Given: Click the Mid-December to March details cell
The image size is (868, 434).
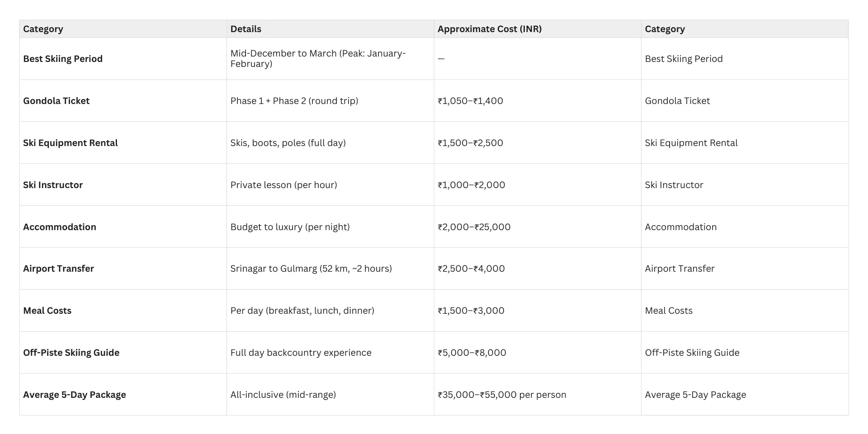Looking at the screenshot, I should tap(318, 58).
